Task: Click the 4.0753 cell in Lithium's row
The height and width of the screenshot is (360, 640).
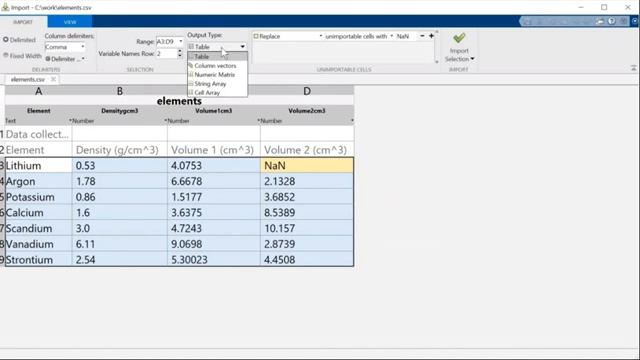Action: coord(213,165)
